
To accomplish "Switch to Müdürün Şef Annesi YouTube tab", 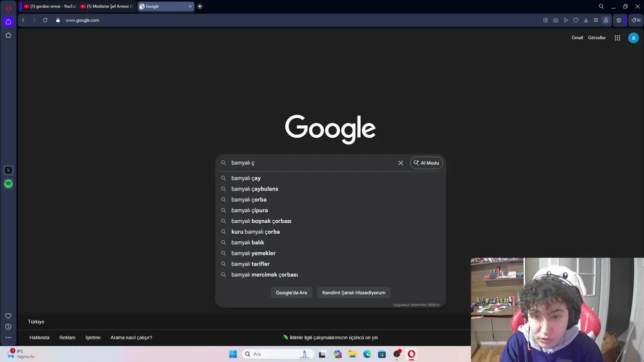I will point(106,7).
